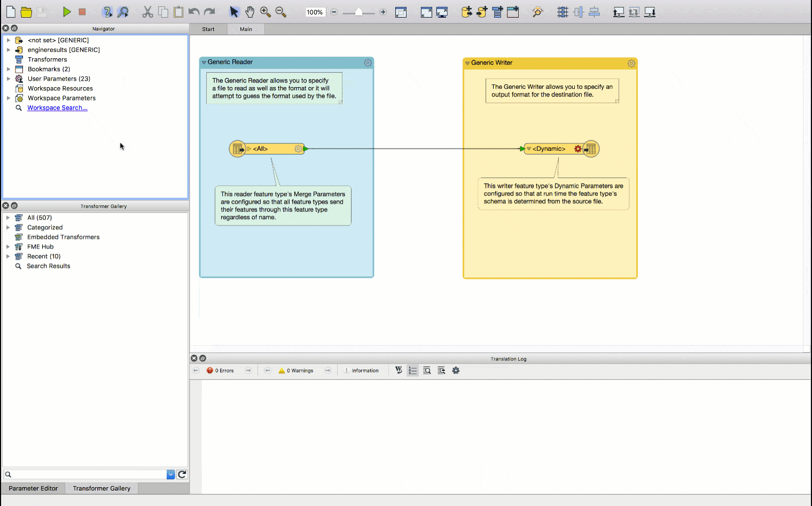Collapse the Generic Writer bookmark triangle
Viewport: 812px width, 506px height.
pyautogui.click(x=467, y=63)
